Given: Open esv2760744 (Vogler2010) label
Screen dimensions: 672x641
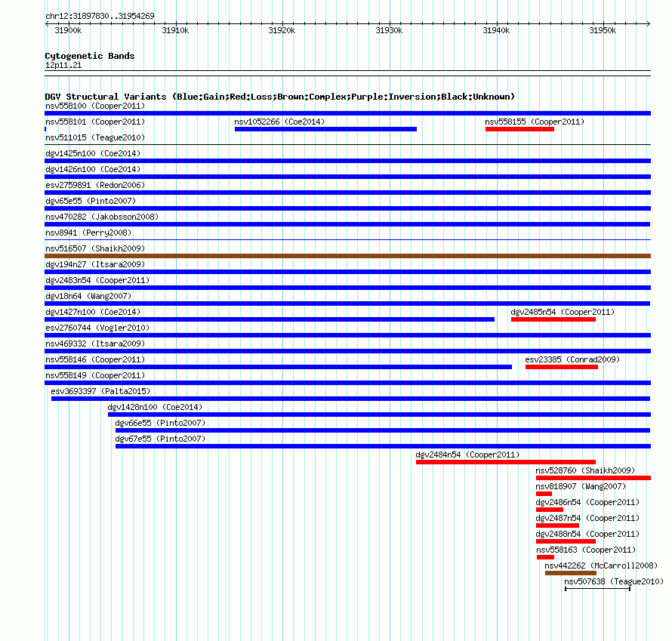Looking at the screenshot, I should (97, 328).
